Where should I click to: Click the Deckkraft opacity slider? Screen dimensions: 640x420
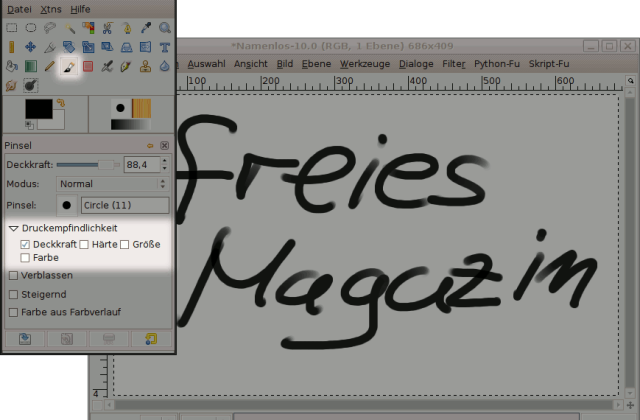pyautogui.click(x=88, y=165)
